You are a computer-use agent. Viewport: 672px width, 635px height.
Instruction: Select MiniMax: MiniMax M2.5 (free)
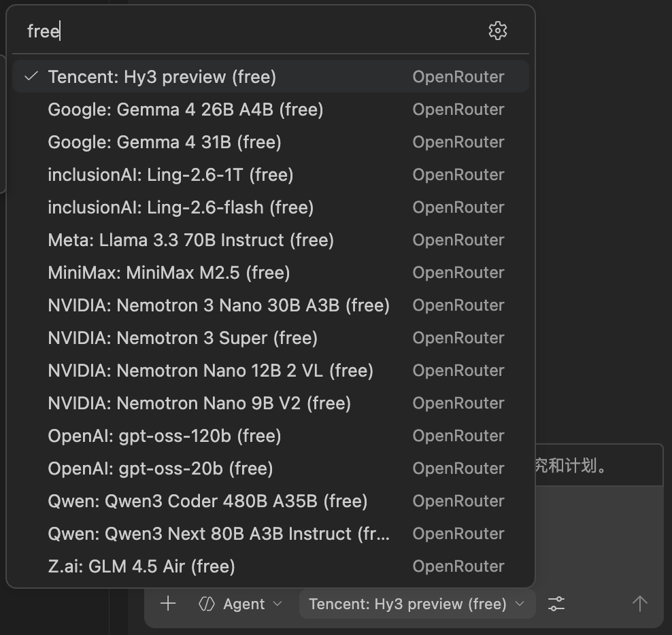[169, 273]
